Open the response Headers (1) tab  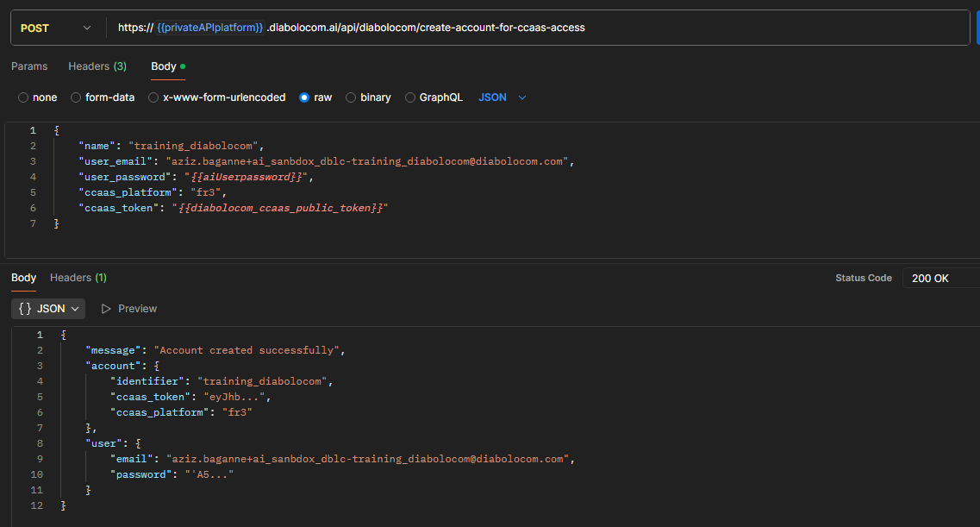[78, 278]
